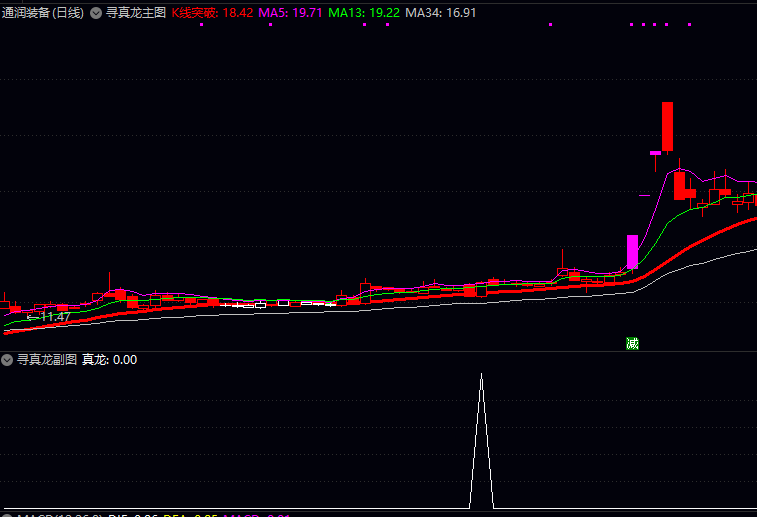This screenshot has width=757, height=517.
Task: Click the 真龙: 0.00 indicator value
Action: pyautogui.click(x=110, y=360)
